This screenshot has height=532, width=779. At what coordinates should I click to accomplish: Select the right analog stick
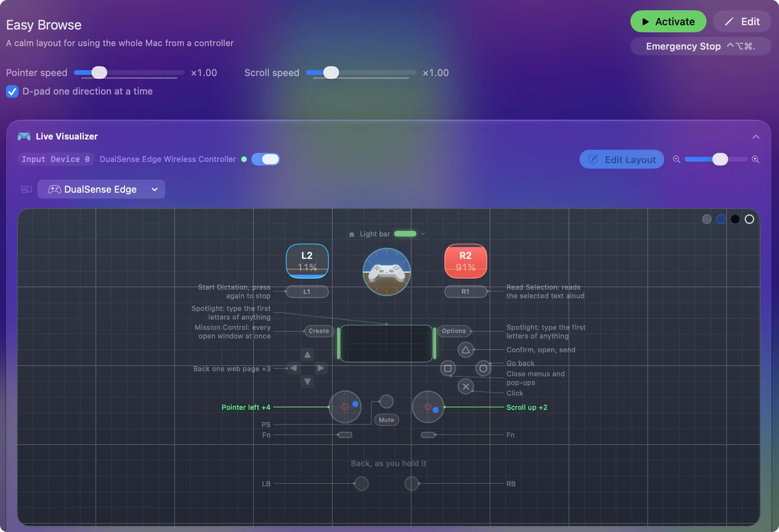[x=428, y=407]
